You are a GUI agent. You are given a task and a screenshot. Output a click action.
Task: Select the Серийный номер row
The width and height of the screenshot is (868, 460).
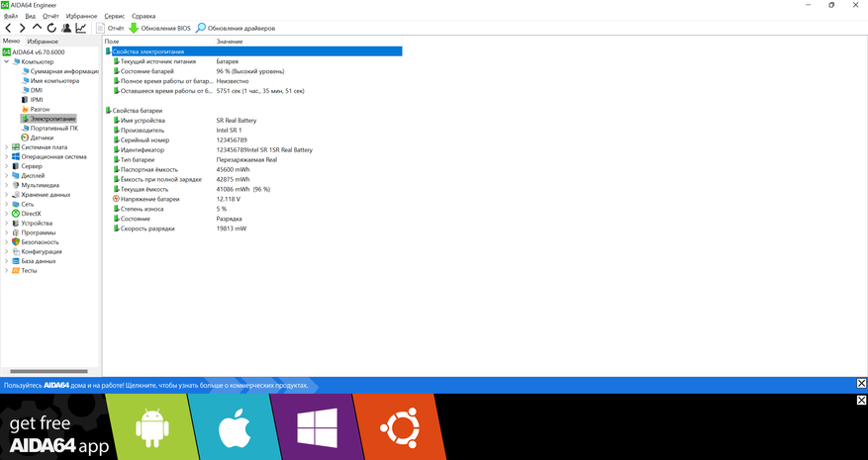click(x=253, y=140)
